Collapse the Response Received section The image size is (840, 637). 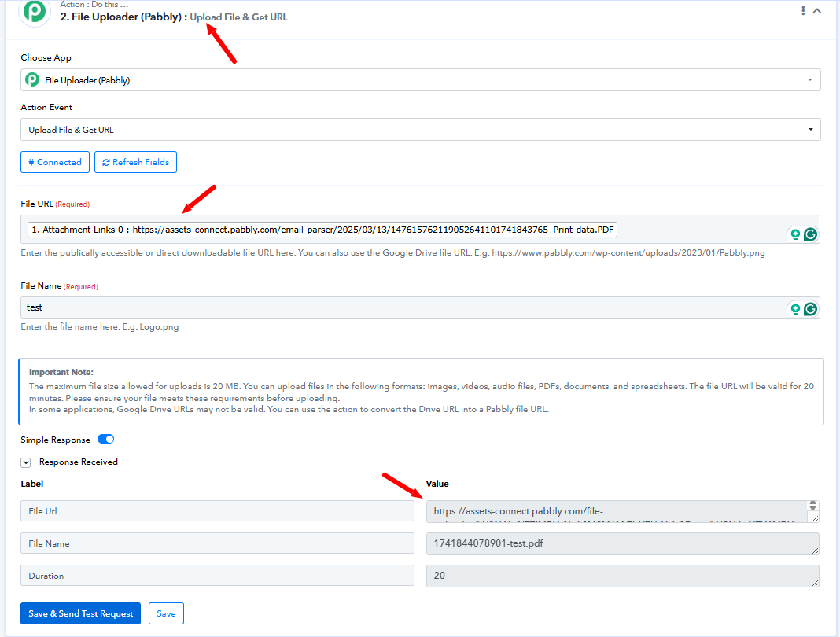[26, 462]
